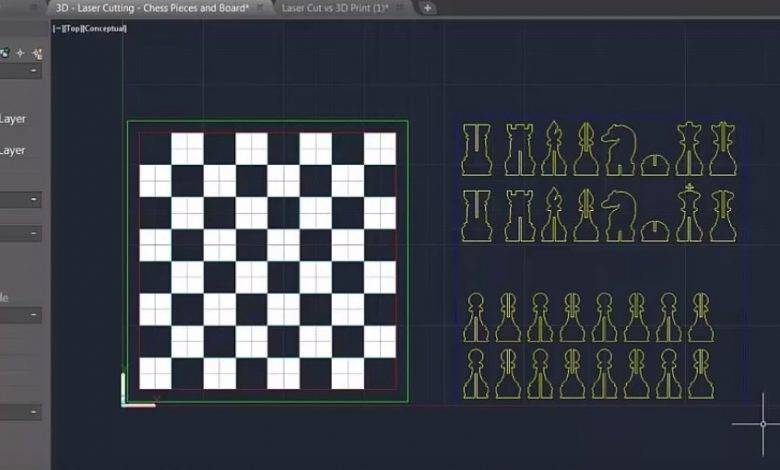Create a new drawing with the plus tab
Viewport: 780px width, 470px height.
coord(427,8)
